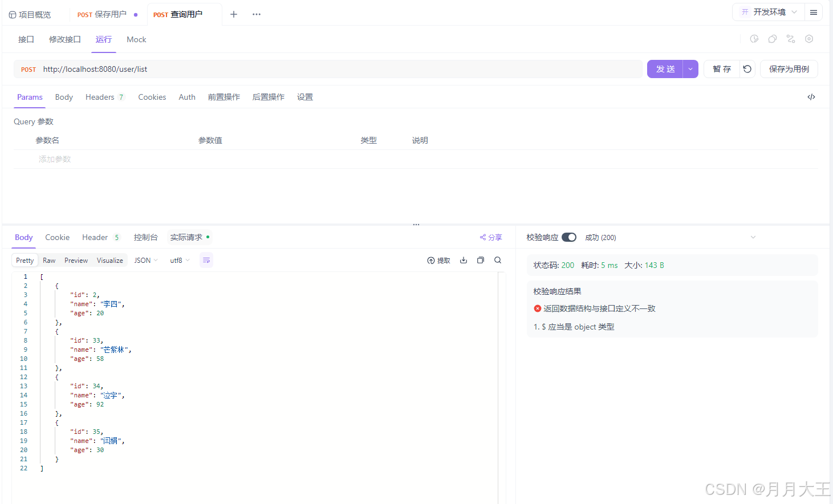Image resolution: width=833 pixels, height=504 pixels.
Task: Open the API settings gear icon
Action: pyautogui.click(x=808, y=38)
